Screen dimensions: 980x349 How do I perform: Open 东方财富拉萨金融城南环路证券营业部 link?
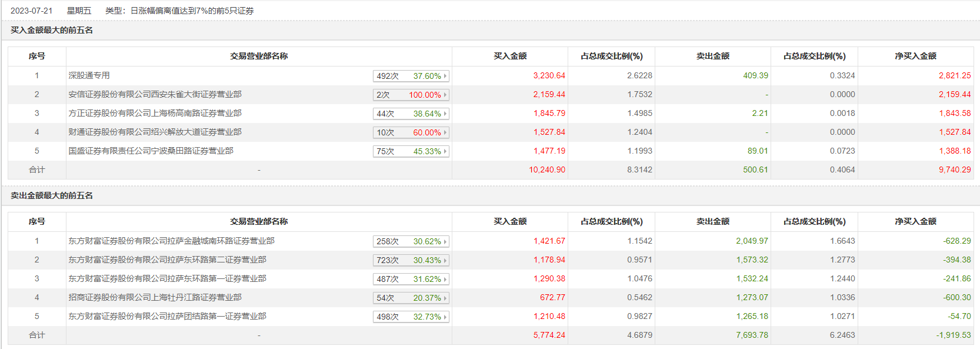pos(171,241)
